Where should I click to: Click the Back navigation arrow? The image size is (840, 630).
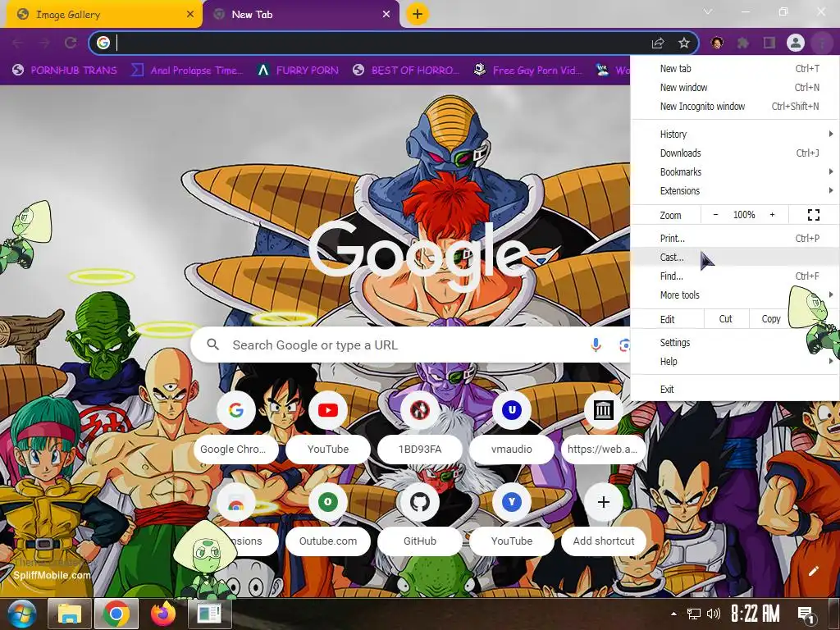(x=17, y=43)
